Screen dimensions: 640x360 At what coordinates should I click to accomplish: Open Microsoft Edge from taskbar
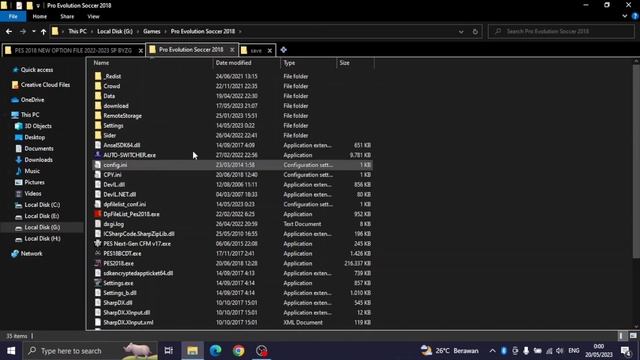pyautogui.click(x=216, y=351)
